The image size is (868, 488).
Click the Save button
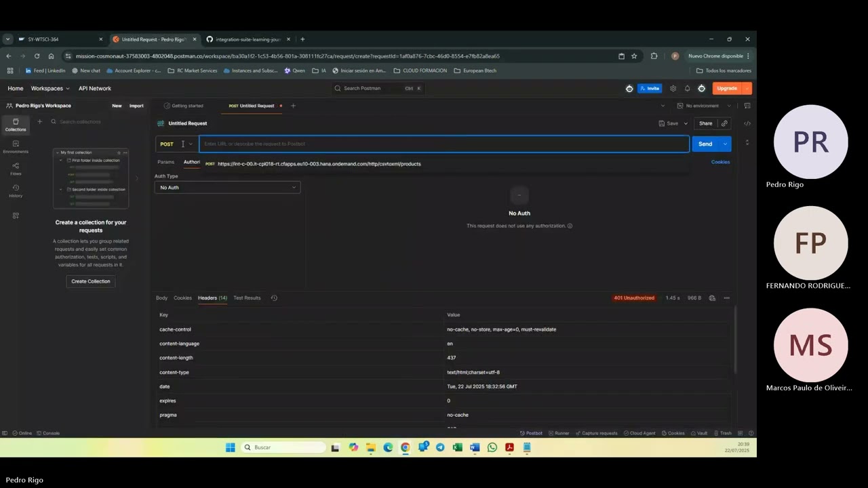coord(669,123)
